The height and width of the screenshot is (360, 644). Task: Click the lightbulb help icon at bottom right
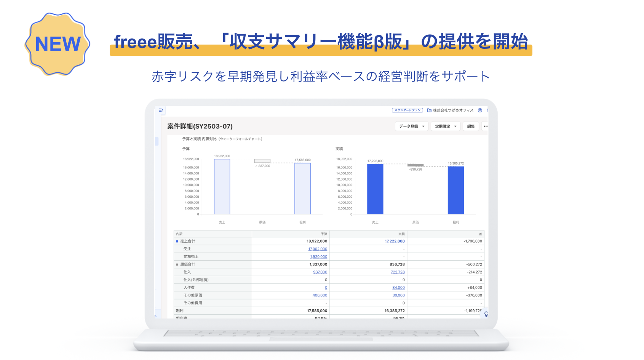click(486, 314)
